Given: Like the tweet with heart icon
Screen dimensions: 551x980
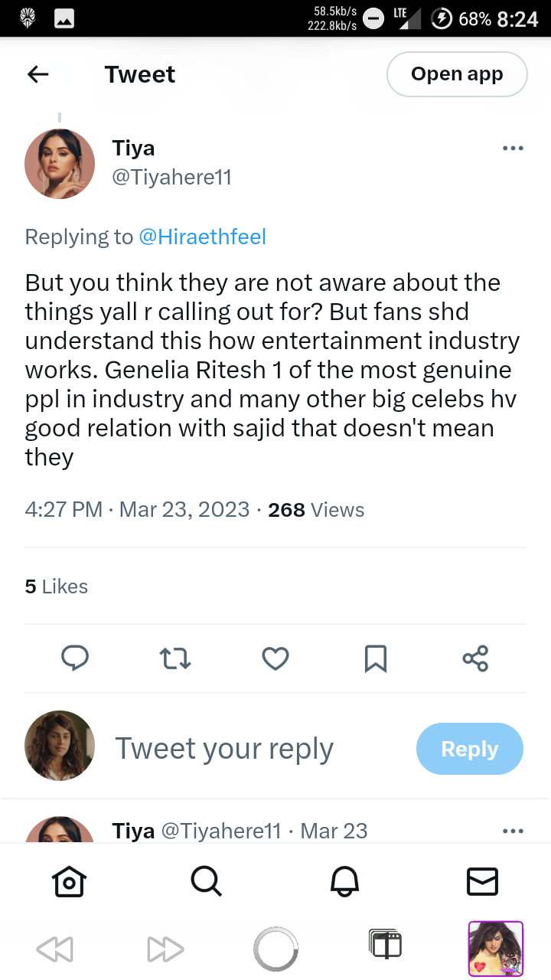Looking at the screenshot, I should pyautogui.click(x=275, y=658).
